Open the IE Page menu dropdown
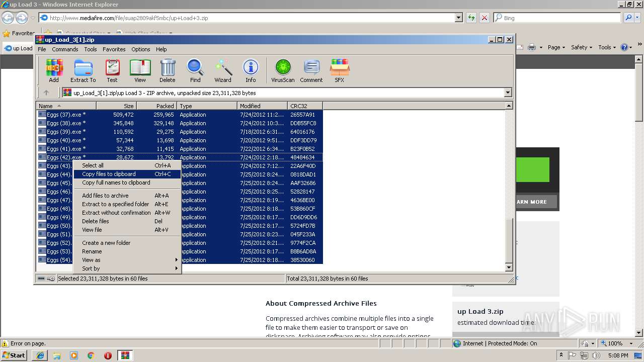This screenshot has height=362, width=644. [556, 47]
